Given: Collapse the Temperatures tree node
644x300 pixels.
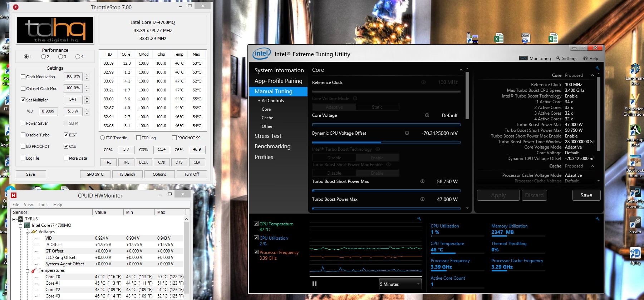Looking at the screenshot, I should click(x=28, y=271).
